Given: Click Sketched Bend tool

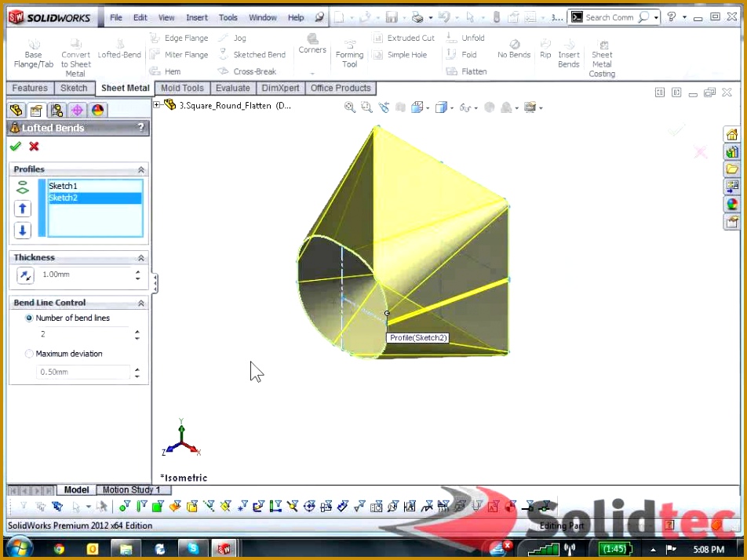Looking at the screenshot, I should pyautogui.click(x=252, y=55).
